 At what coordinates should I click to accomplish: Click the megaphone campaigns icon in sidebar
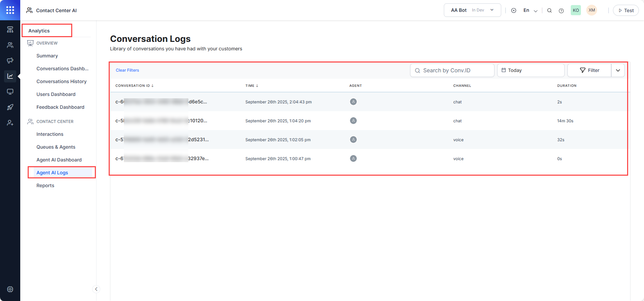click(10, 60)
